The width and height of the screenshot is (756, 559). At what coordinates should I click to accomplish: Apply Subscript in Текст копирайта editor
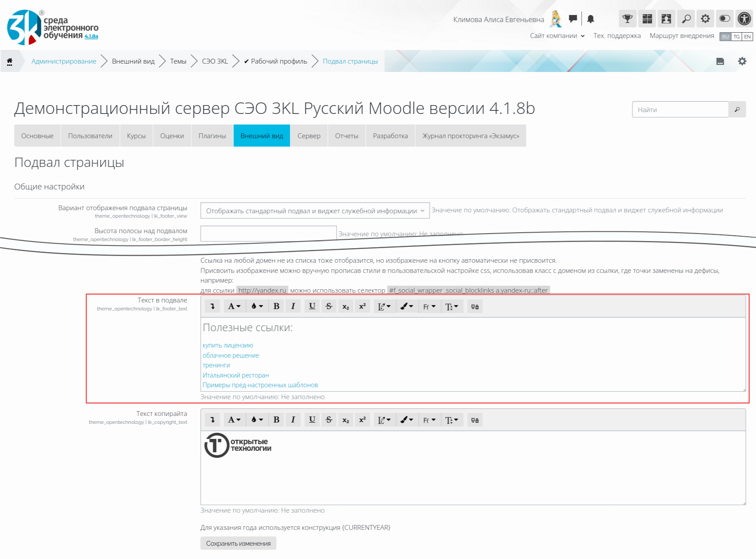(346, 419)
